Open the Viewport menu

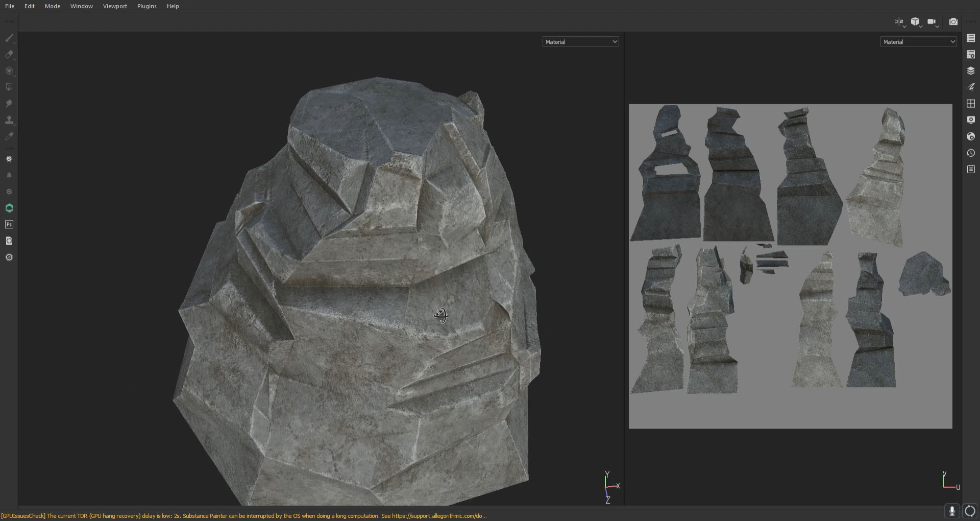tap(115, 6)
